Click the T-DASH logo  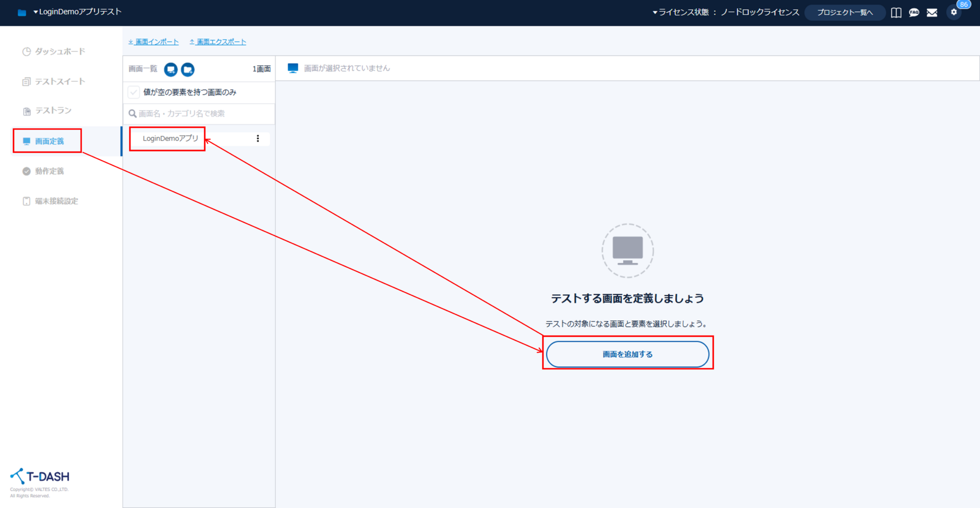point(40,476)
